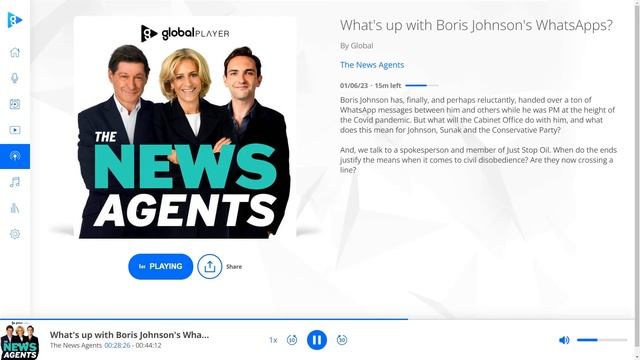Open the microphone icon in sidebar
640x360 pixels.
[x=15, y=78]
